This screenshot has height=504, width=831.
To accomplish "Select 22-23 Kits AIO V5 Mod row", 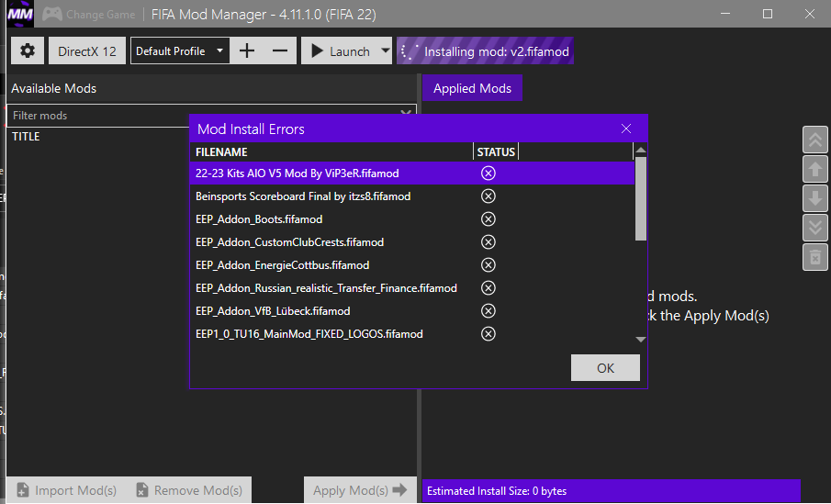I will (x=412, y=174).
